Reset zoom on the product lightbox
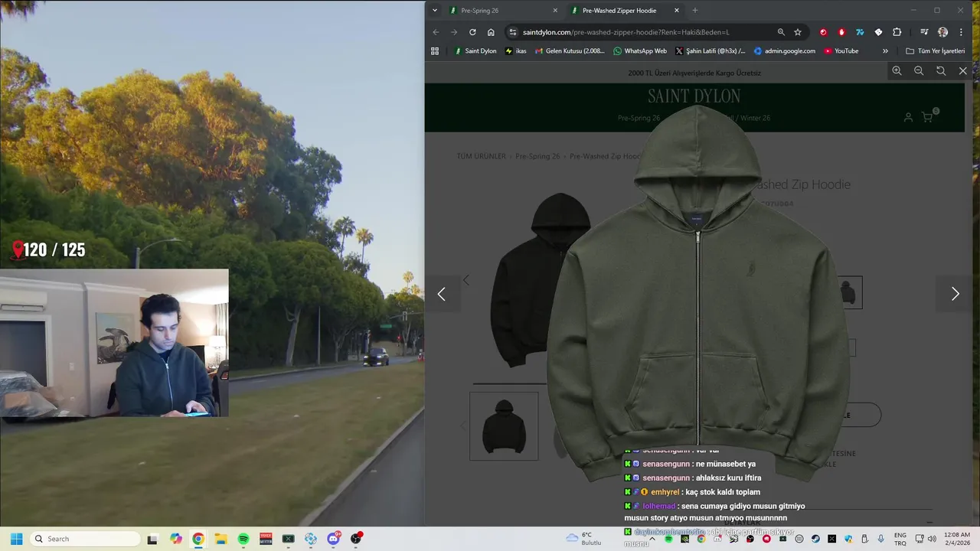980x551 pixels. click(x=941, y=70)
